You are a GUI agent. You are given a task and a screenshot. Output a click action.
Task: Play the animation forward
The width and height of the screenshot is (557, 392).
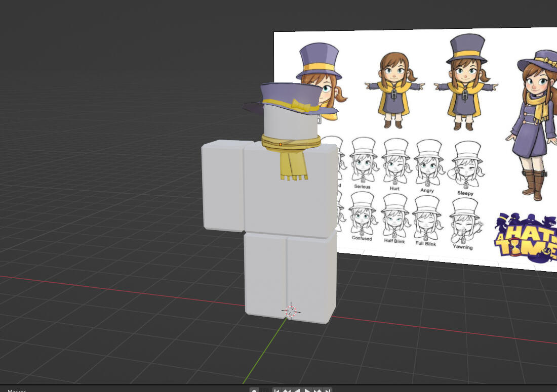click(x=307, y=390)
